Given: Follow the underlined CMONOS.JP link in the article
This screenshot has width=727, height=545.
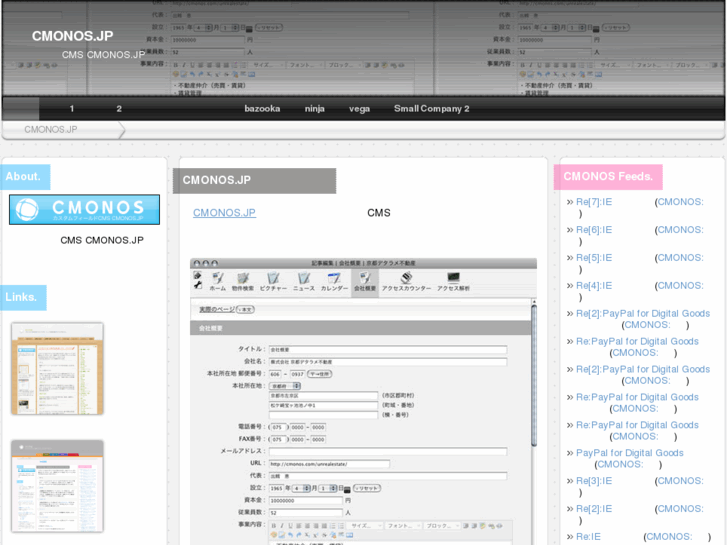Looking at the screenshot, I should point(224,213).
